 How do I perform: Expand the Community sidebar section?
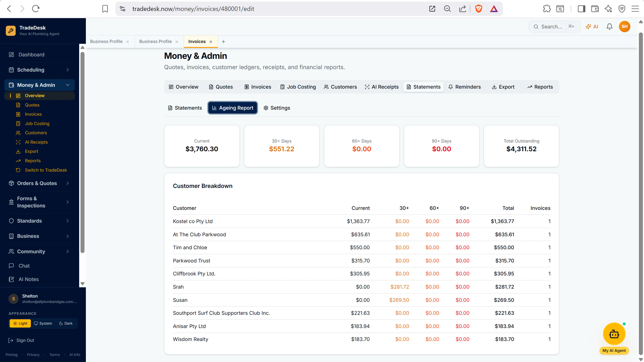coord(40,251)
